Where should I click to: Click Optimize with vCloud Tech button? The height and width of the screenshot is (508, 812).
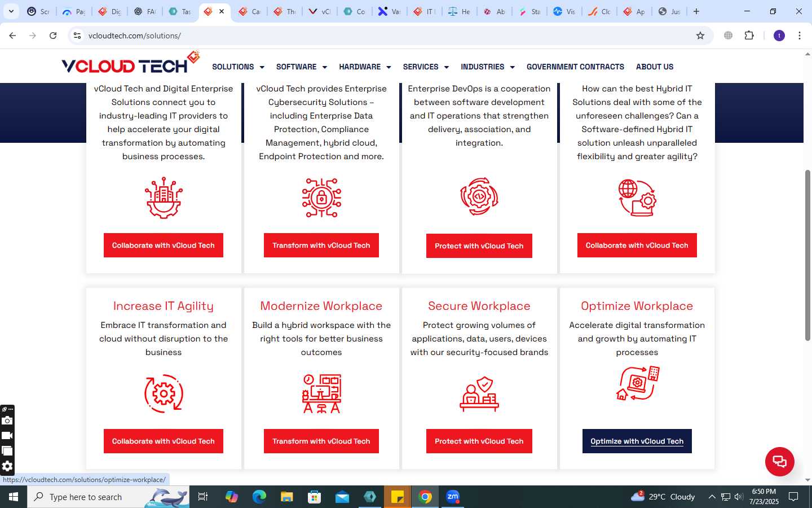pos(637,441)
